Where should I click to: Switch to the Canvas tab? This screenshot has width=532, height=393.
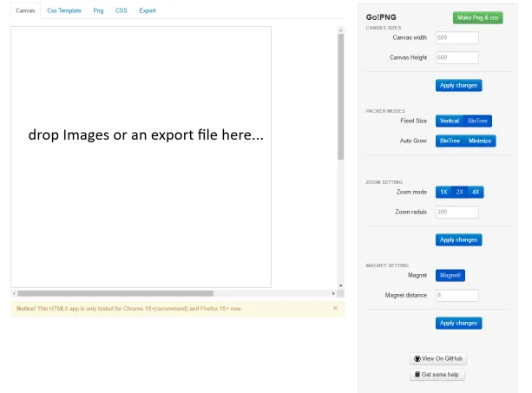(25, 11)
